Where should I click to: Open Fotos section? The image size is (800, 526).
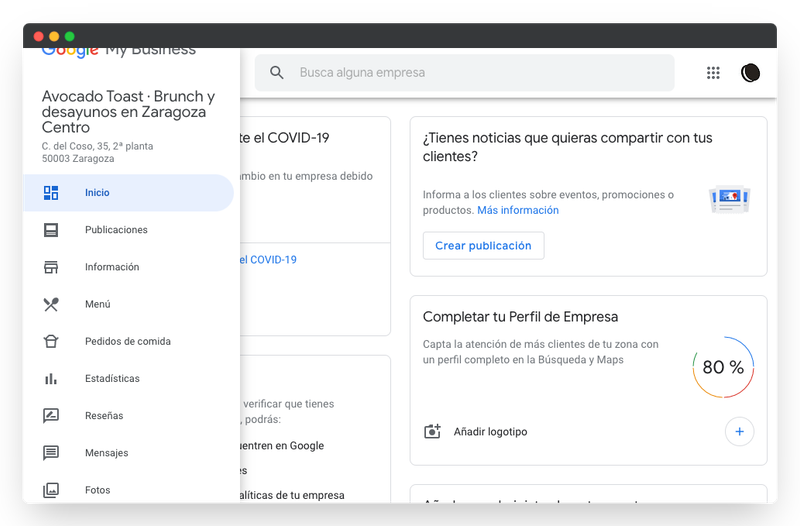(x=129, y=490)
